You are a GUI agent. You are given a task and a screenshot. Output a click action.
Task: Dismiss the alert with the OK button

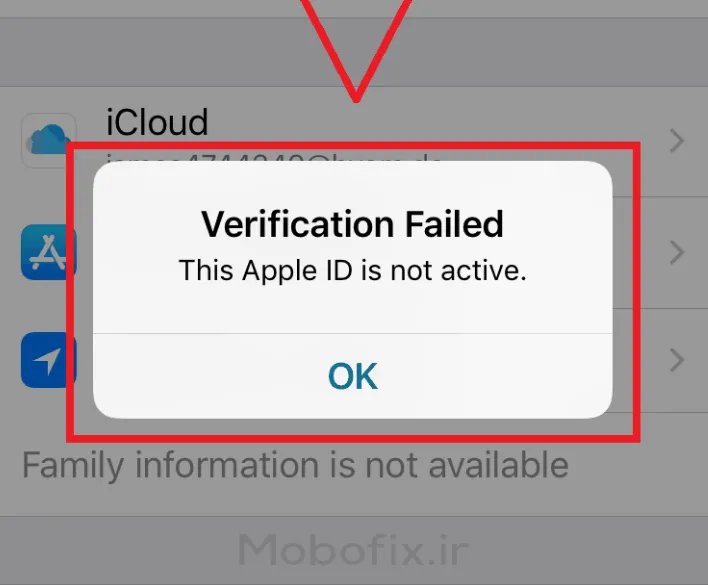(x=353, y=376)
